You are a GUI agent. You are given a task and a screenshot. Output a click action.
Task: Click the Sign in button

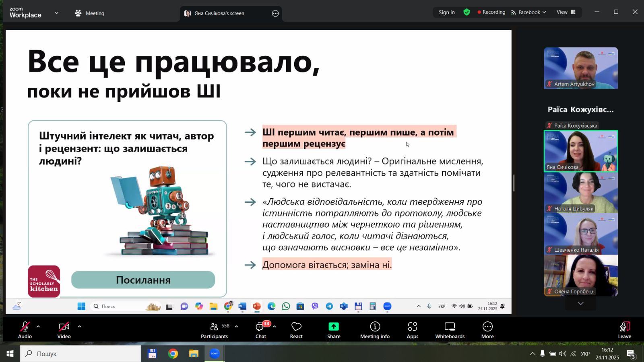[x=446, y=12]
